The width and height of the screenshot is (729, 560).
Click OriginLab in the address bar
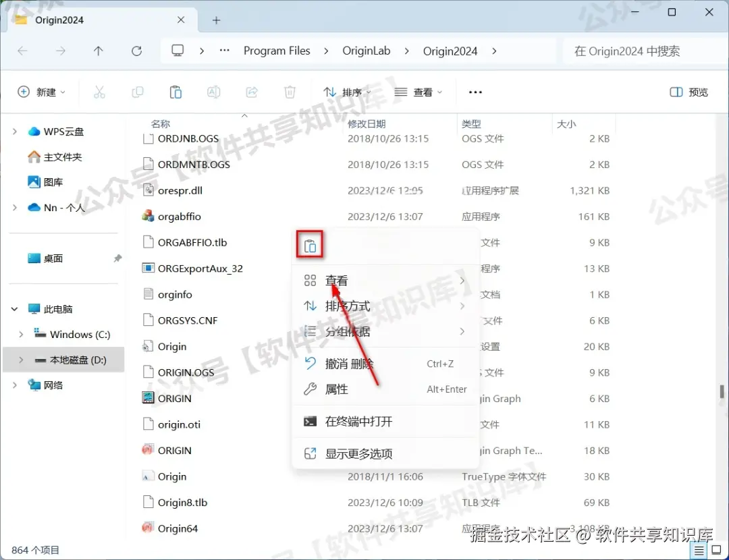click(367, 51)
